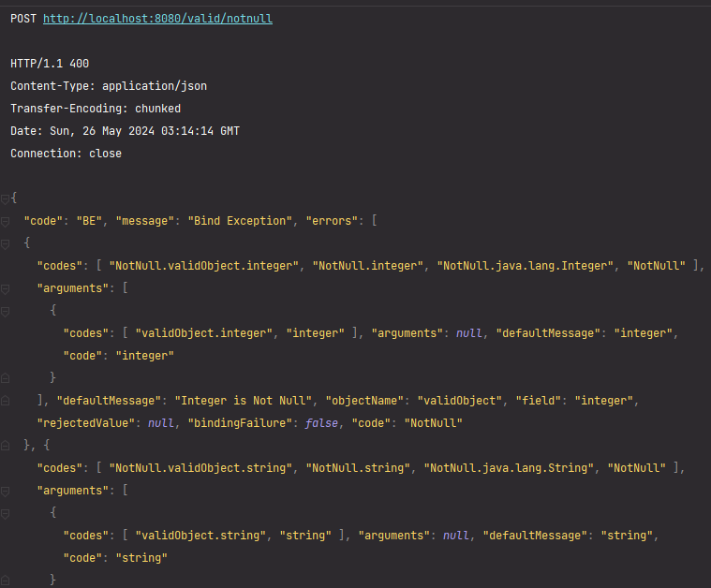Collapse the first errors object opening brace
711x588 pixels.
(x=5, y=243)
